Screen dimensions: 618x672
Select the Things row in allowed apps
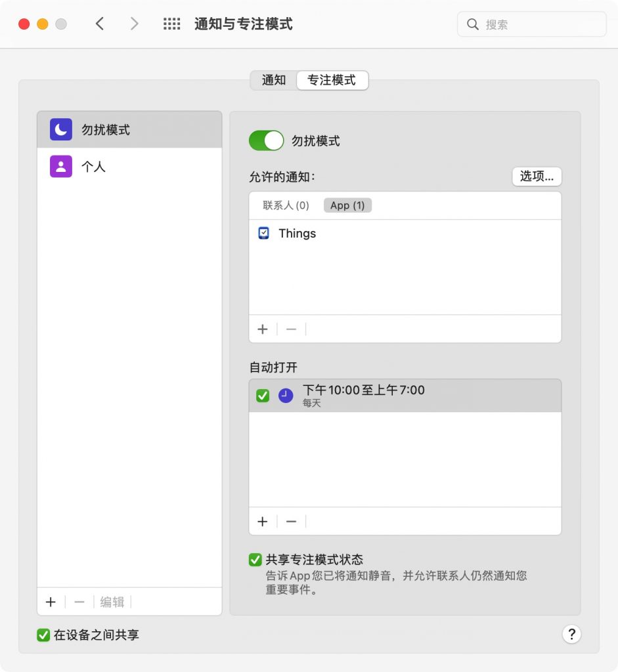pos(405,233)
